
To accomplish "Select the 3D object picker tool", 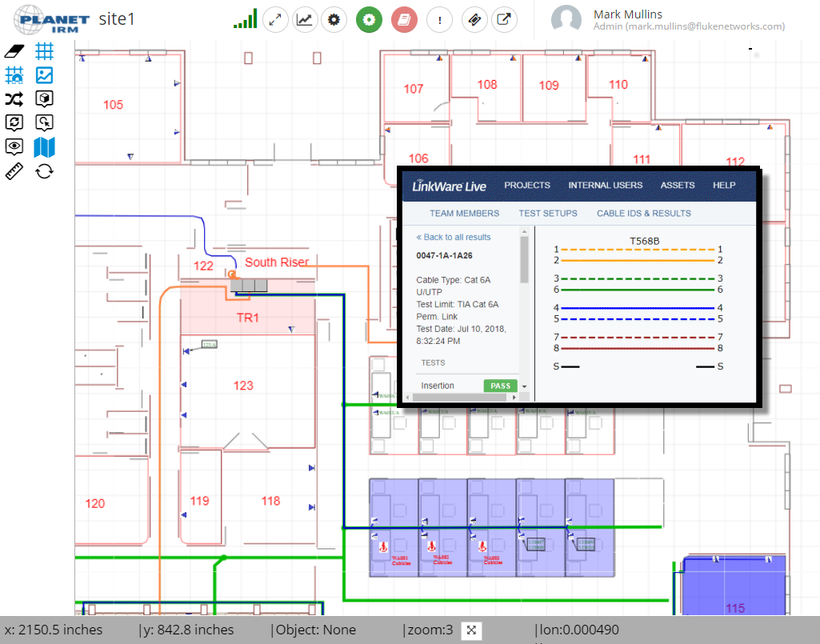I will [45, 98].
